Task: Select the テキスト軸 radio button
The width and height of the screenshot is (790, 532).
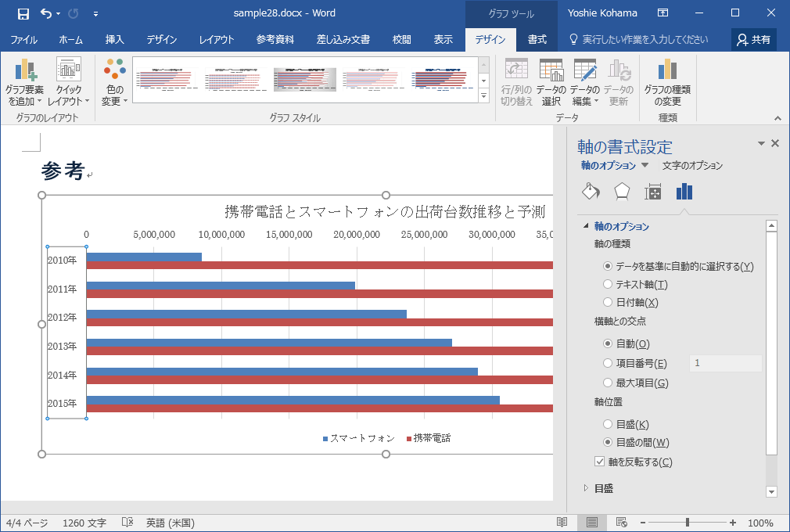Action: pos(608,284)
